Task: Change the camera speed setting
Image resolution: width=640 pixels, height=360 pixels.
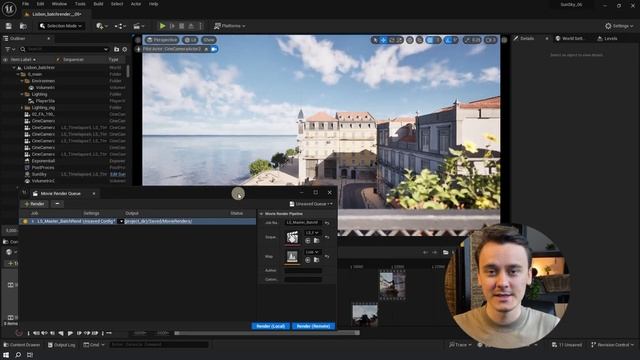Action: click(491, 40)
